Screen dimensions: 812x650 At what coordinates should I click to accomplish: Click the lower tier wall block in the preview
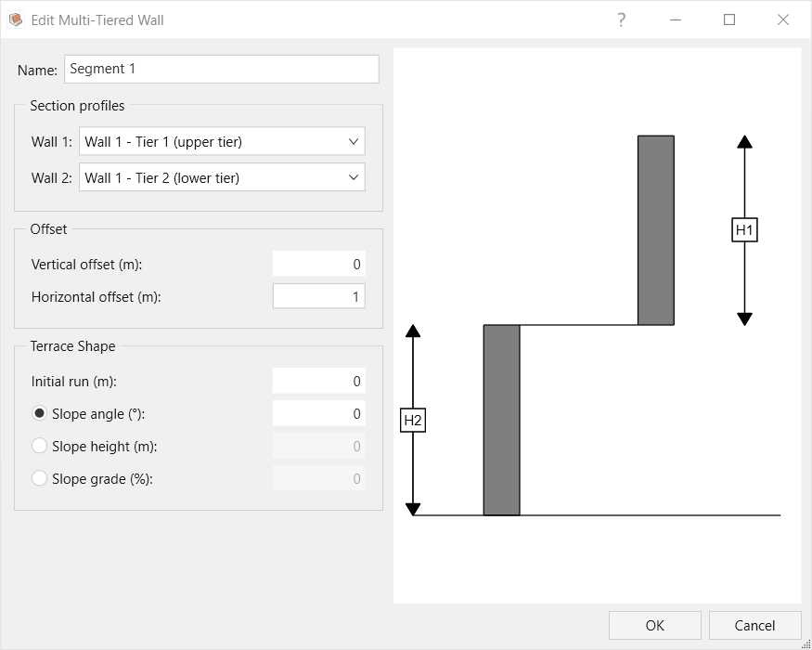click(x=501, y=420)
